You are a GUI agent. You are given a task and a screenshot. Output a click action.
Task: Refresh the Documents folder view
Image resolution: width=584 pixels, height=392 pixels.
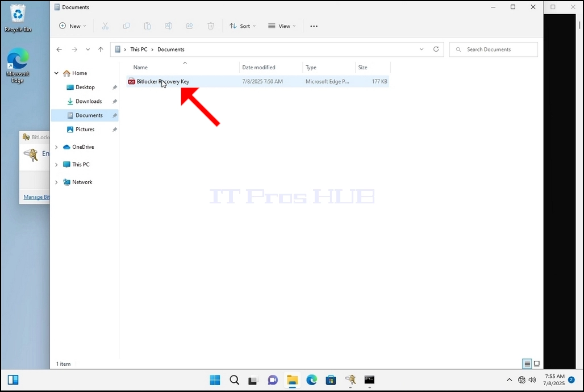point(436,49)
